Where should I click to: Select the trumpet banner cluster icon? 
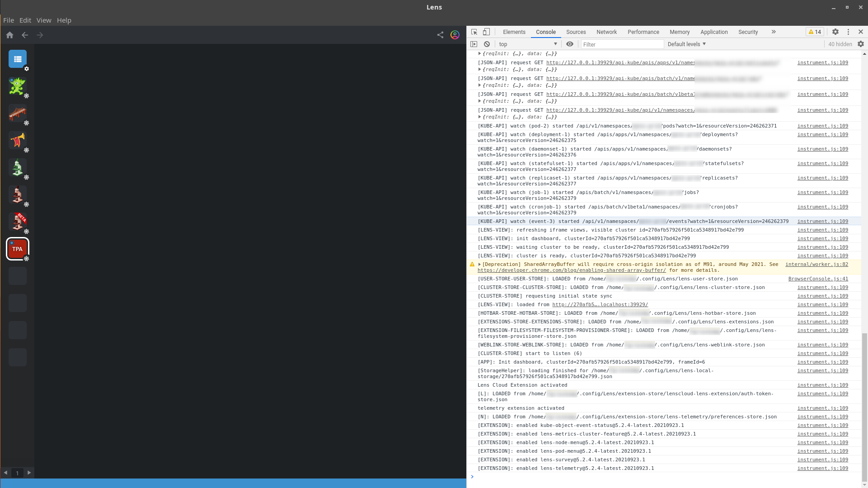coord(17,140)
